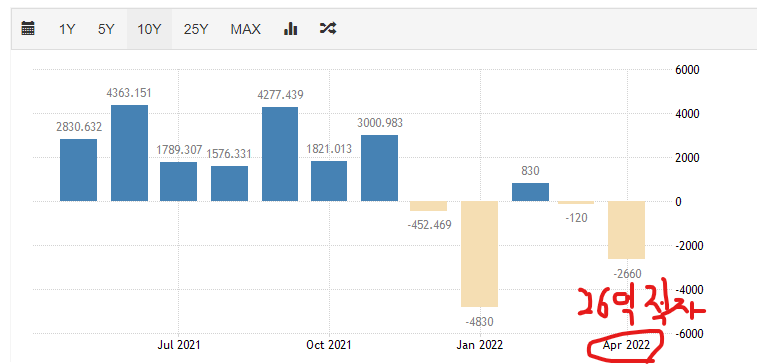The image size is (757, 364).
Task: Click the Jan 2022 axis label
Action: tap(480, 345)
